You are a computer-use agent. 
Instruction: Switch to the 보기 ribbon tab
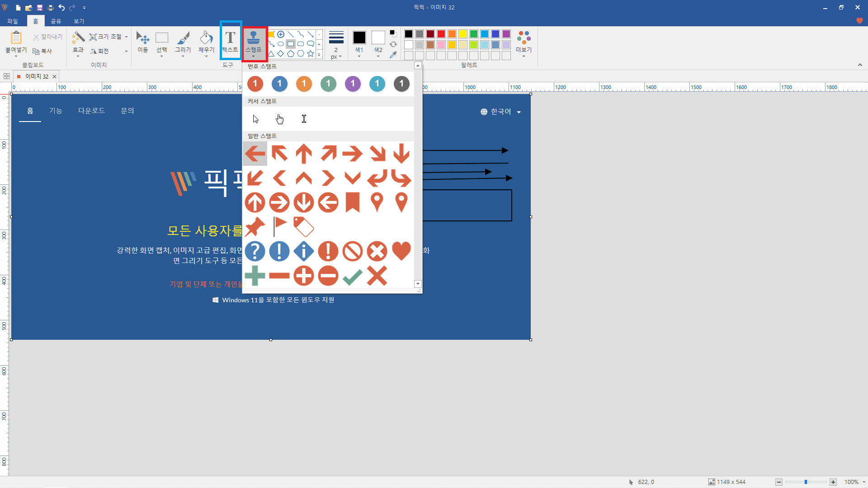coord(79,21)
